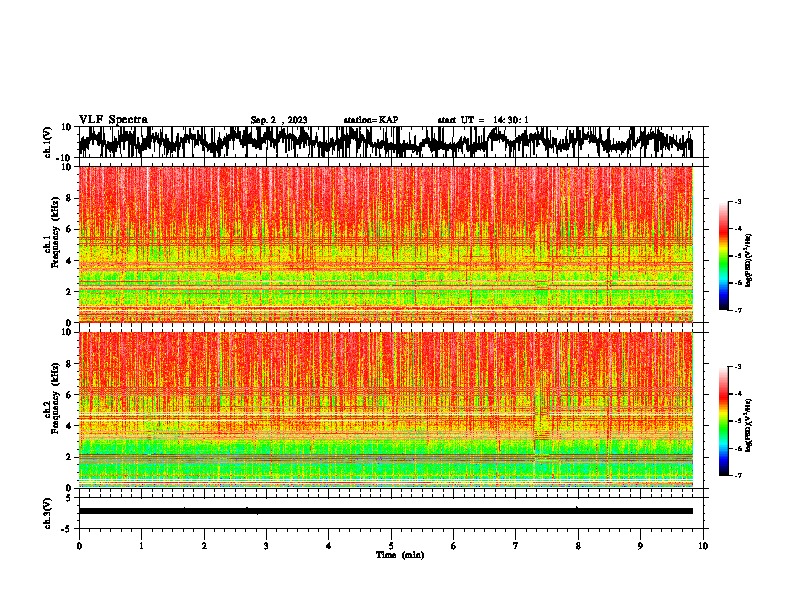Click tick label "9" on the Time axis
Screen dimensions: 792x612
point(640,546)
